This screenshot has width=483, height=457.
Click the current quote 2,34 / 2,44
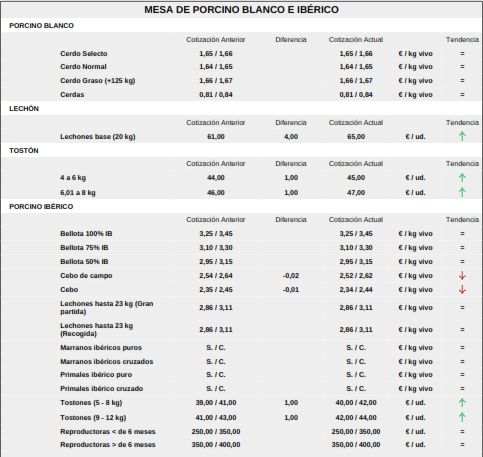click(356, 290)
